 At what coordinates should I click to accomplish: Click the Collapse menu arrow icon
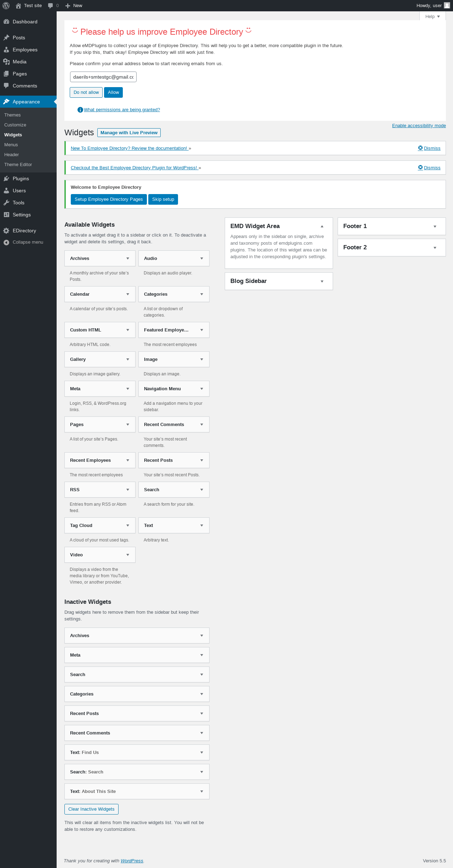pos(6,242)
